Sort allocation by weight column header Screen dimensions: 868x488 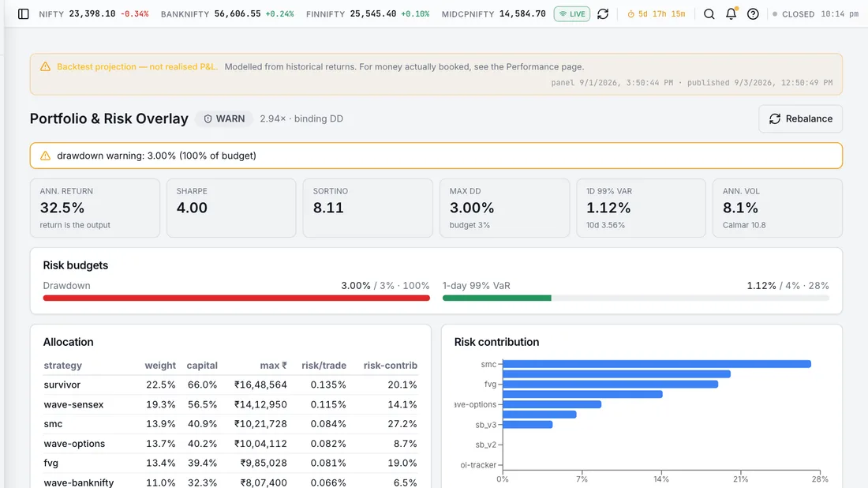160,366
